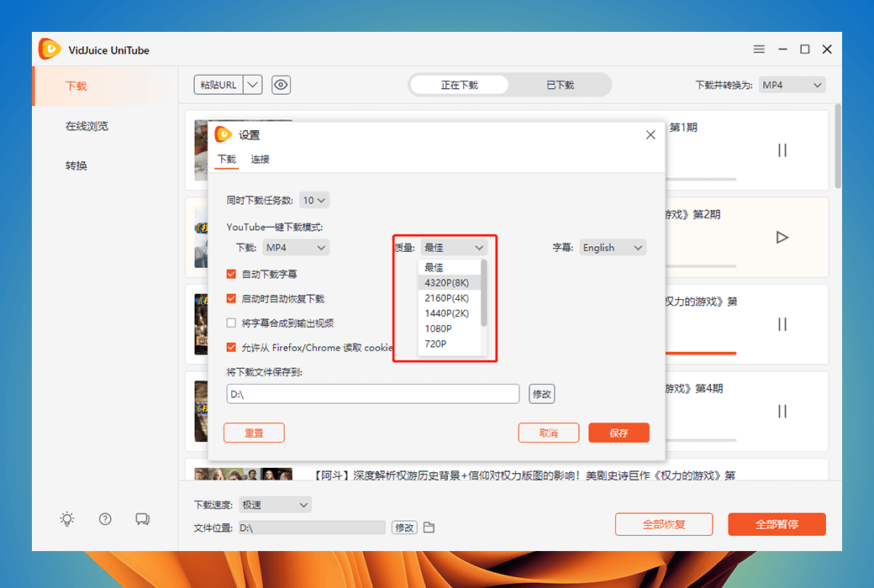Switch to the 已下载 tab
Screen dimensions: 874x588
[x=561, y=85]
